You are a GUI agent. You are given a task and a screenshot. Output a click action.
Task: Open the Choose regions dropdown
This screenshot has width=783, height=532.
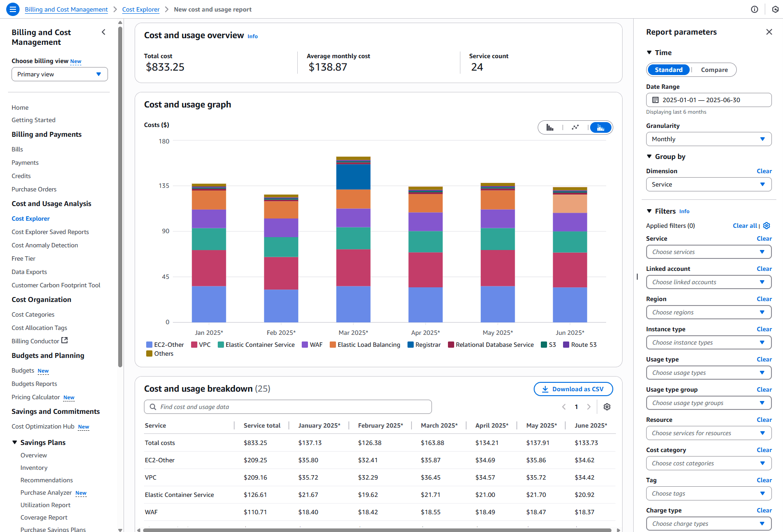[709, 312]
